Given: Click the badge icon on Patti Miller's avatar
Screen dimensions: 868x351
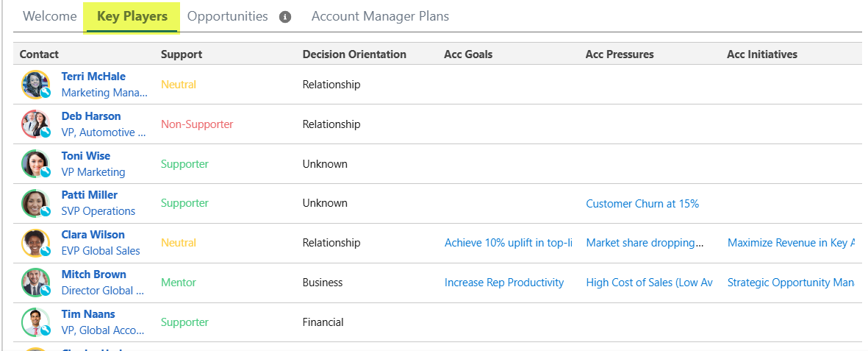Looking at the screenshot, I should [45, 212].
